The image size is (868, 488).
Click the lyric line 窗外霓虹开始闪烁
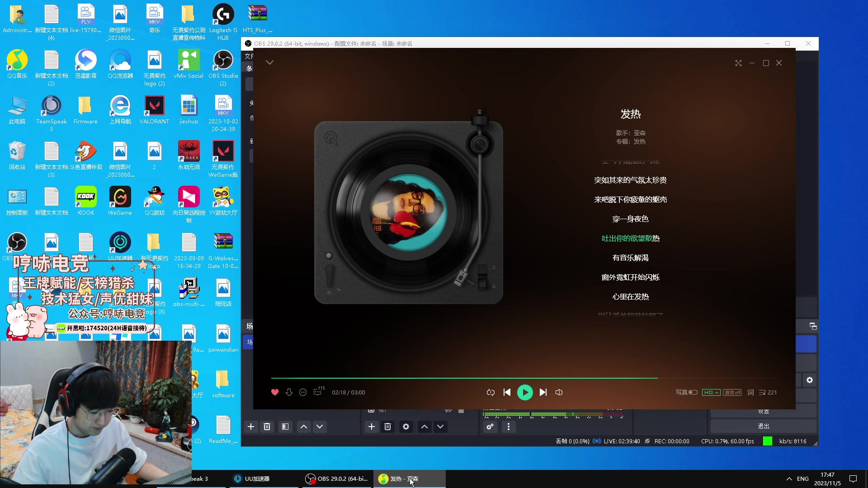point(630,277)
